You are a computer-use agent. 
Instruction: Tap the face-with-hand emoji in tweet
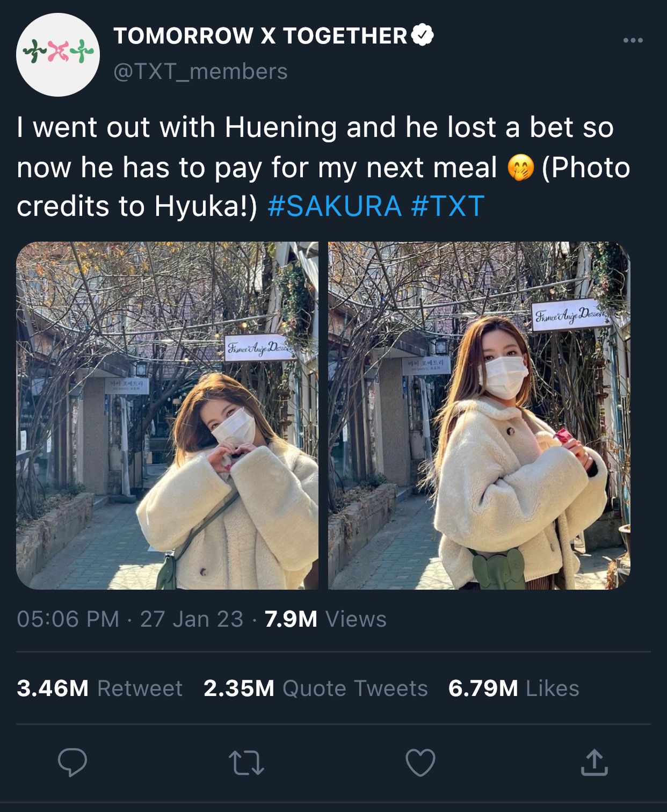(x=521, y=168)
